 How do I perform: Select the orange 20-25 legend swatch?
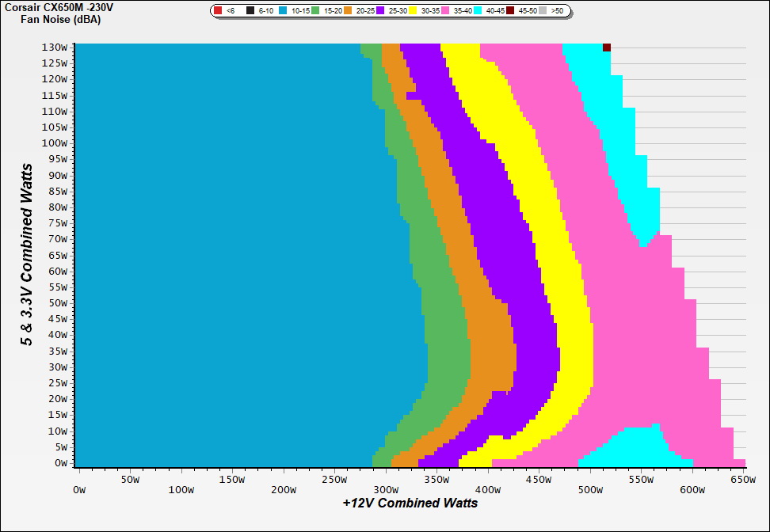pyautogui.click(x=348, y=11)
